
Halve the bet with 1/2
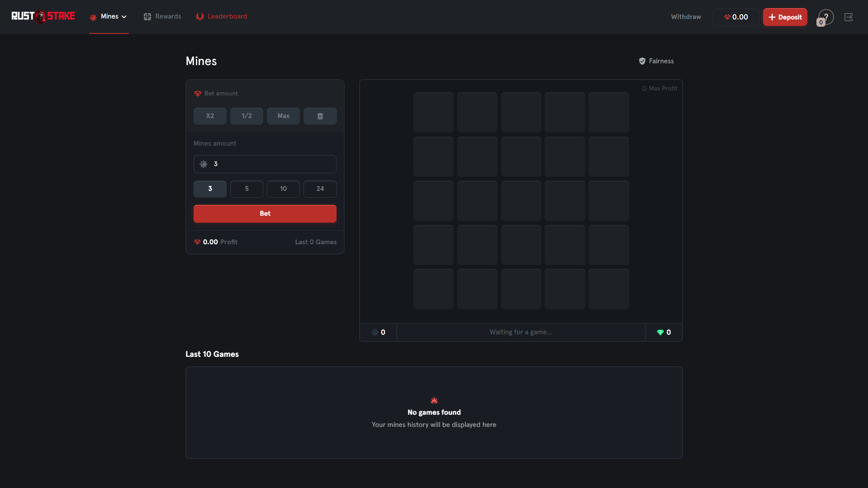247,116
